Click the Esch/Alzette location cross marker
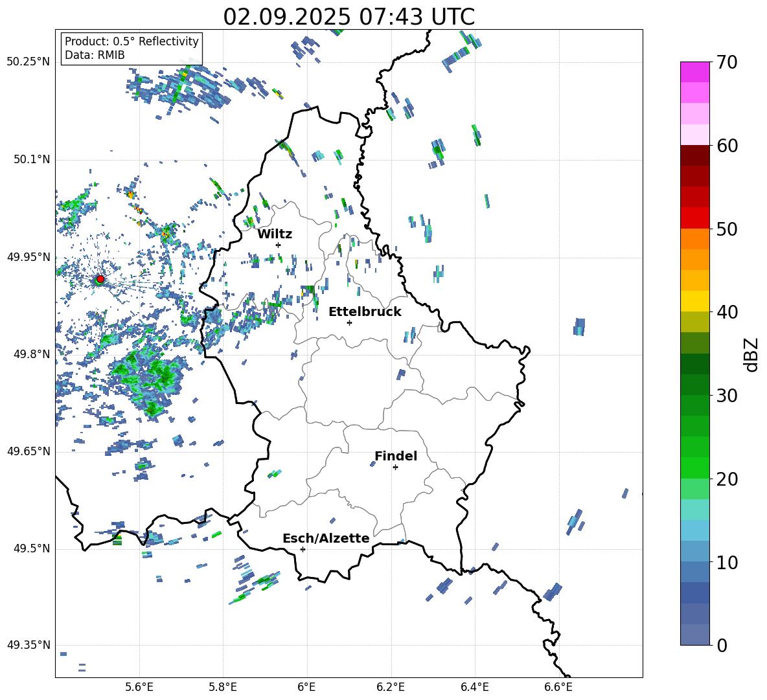This screenshot has width=767, height=700. [x=303, y=549]
